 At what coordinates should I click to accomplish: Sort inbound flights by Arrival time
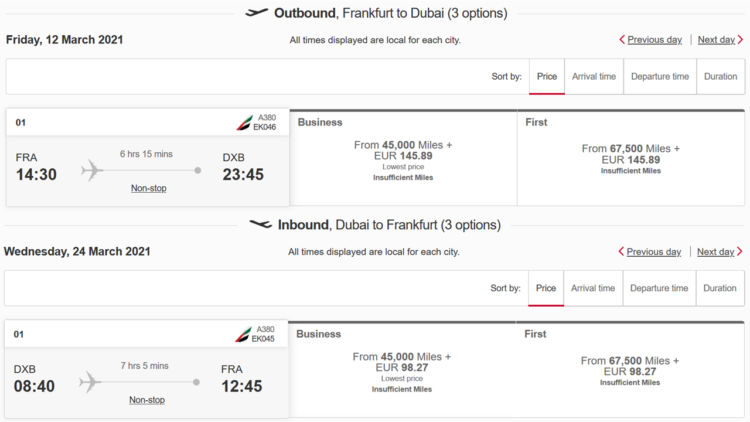[x=594, y=289]
